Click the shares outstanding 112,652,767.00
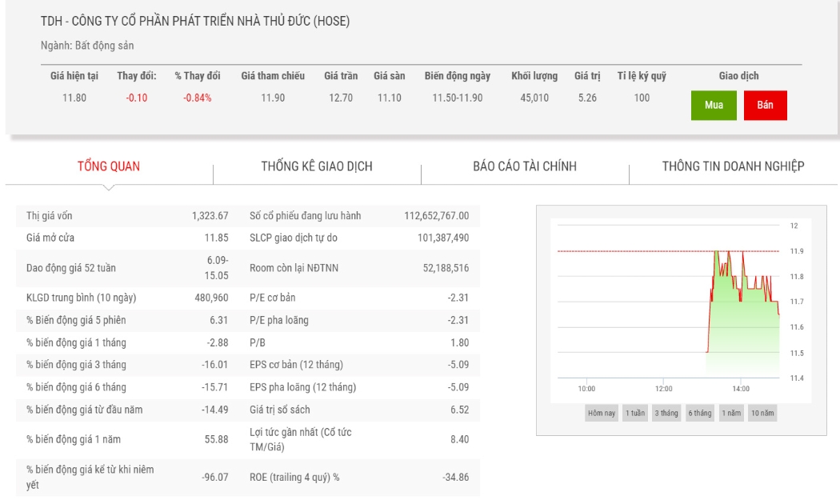This screenshot has height=504, width=840. click(x=437, y=216)
